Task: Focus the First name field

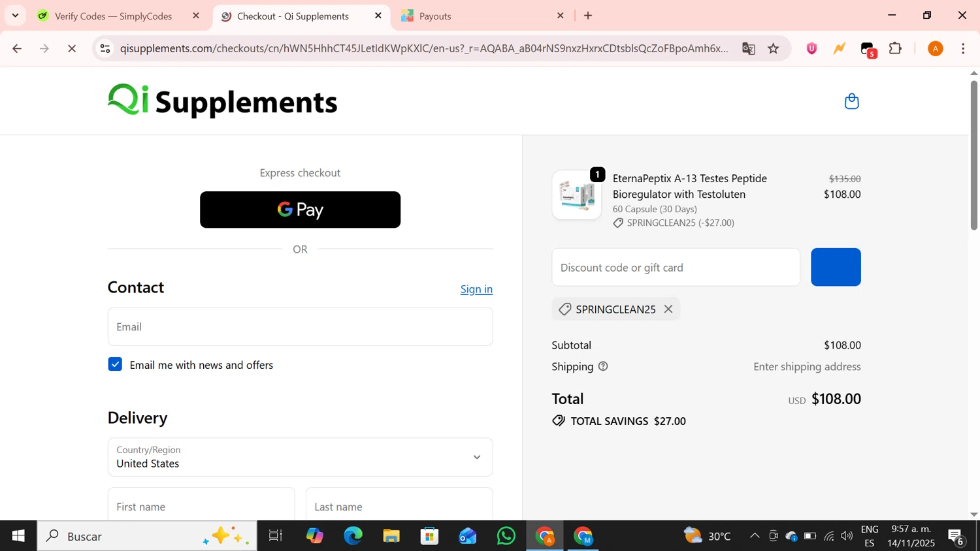Action: tap(201, 504)
